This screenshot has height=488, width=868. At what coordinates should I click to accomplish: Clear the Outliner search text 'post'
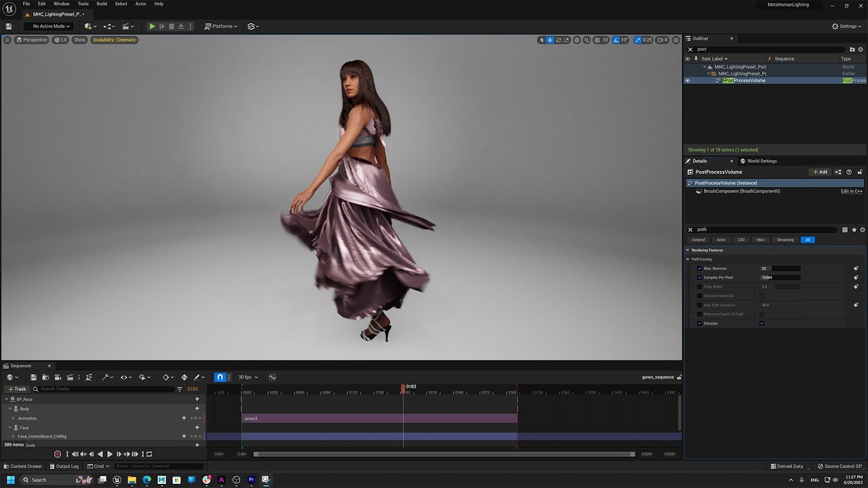[x=690, y=49]
